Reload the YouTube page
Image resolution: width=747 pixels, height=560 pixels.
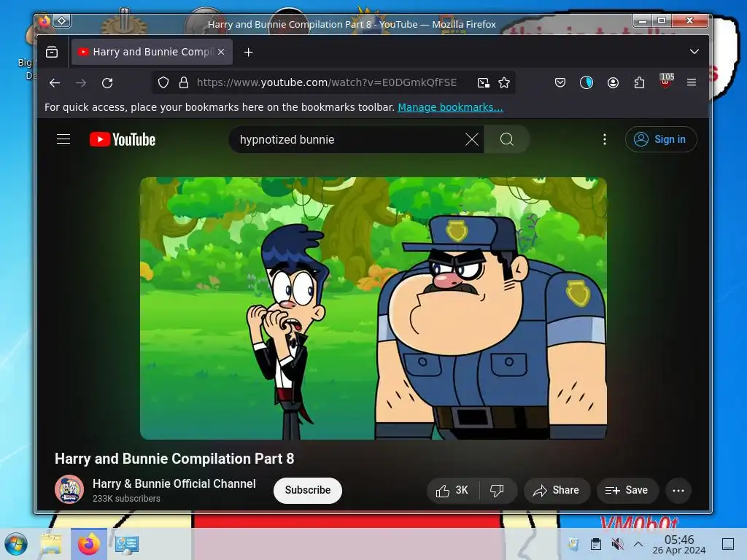(x=107, y=83)
